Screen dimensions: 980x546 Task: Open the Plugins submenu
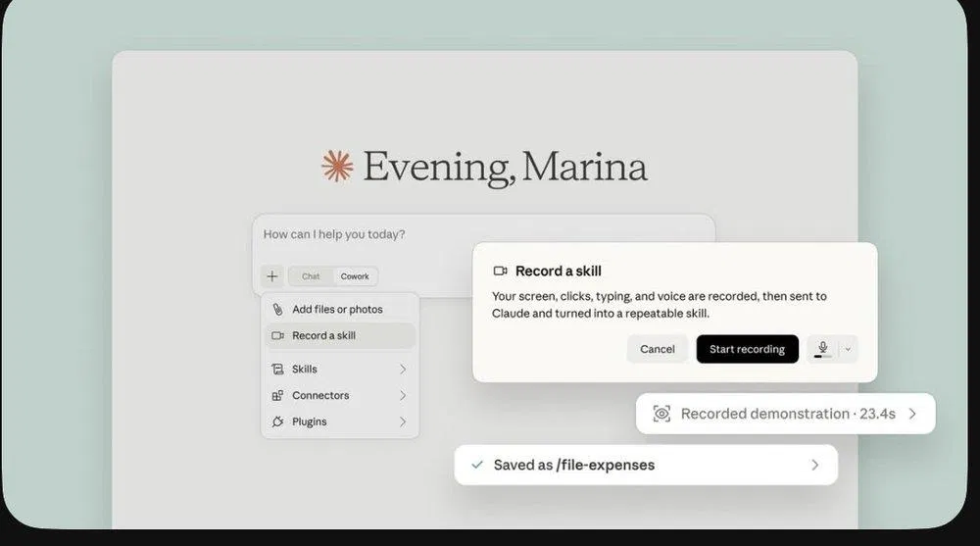point(340,422)
